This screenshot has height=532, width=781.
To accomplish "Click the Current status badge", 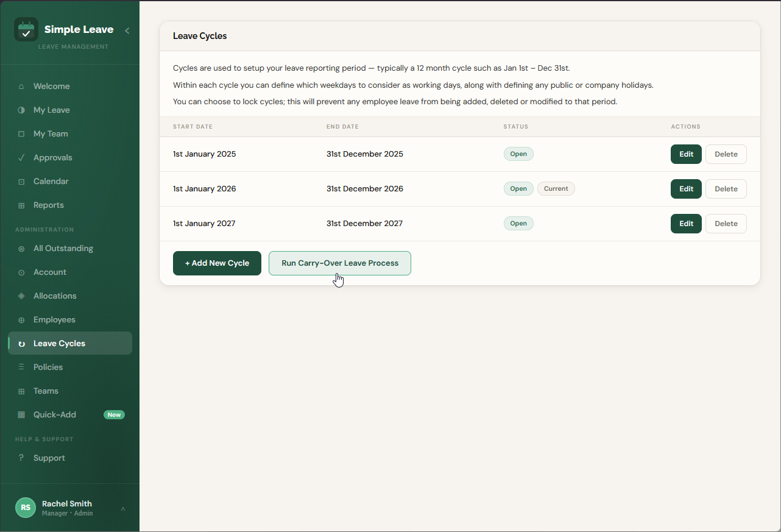I will coord(556,189).
